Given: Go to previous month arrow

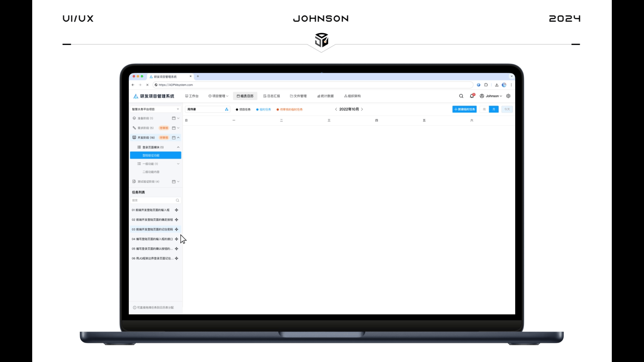Looking at the screenshot, I should pos(336,109).
